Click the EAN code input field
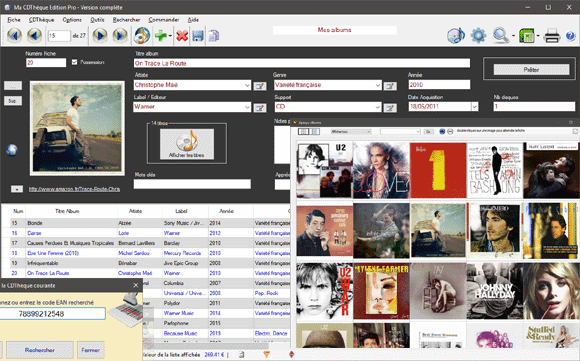 coord(52,314)
